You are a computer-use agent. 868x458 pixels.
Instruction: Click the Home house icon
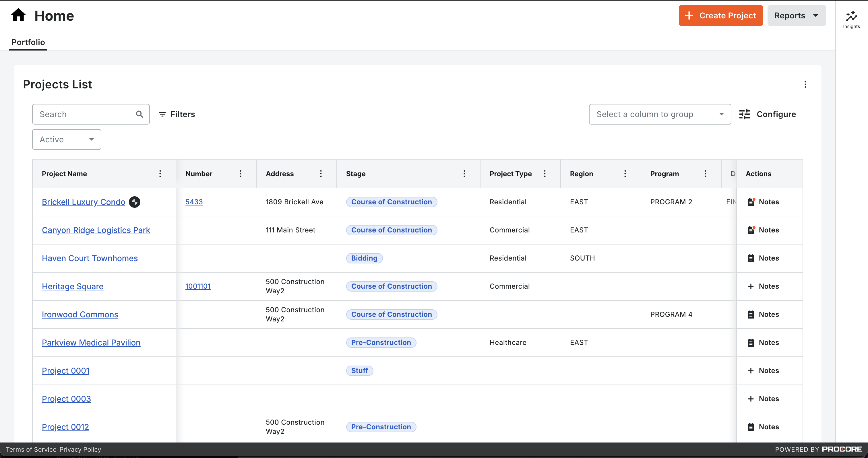tap(18, 15)
